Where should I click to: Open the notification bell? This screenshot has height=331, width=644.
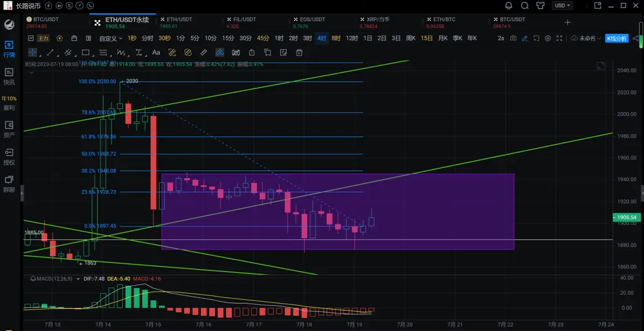point(509,6)
